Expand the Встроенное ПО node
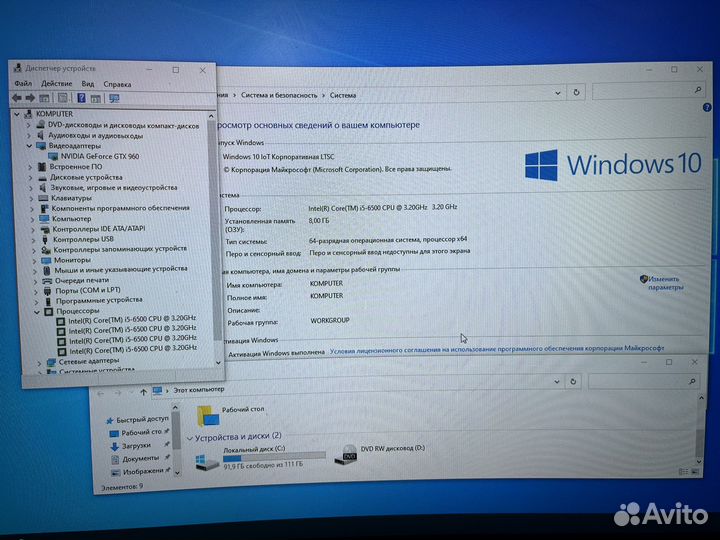Viewport: 720px width, 540px height. pyautogui.click(x=30, y=167)
